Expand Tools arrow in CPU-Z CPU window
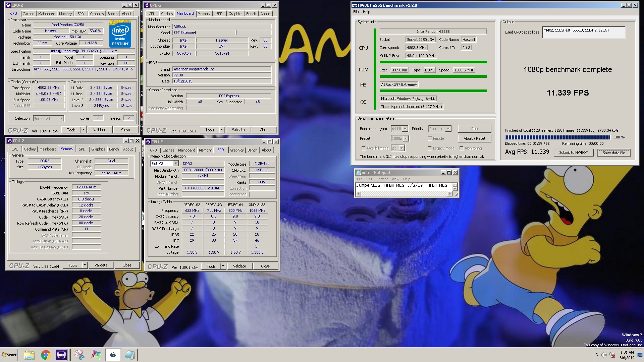This screenshot has width=644, height=362. coord(83,130)
